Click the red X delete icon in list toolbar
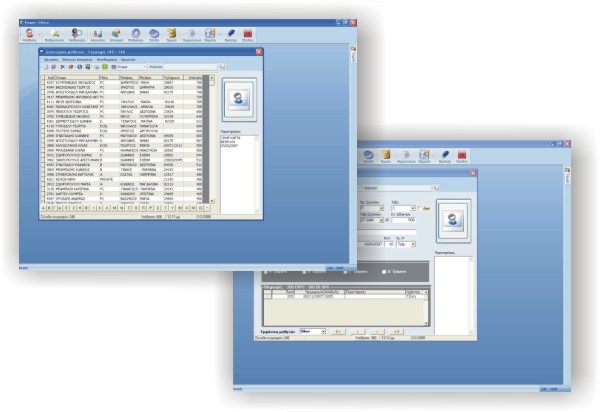600x412 pixels. pyautogui.click(x=62, y=66)
